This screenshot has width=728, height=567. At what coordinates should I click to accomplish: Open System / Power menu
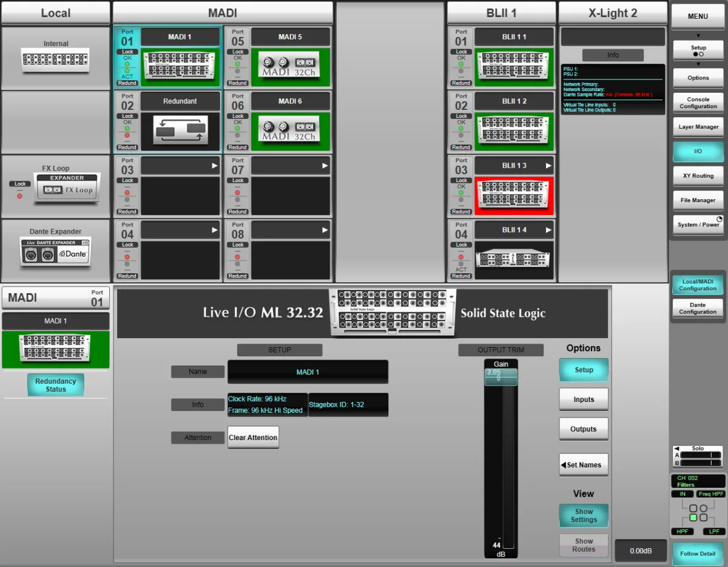coord(698,225)
